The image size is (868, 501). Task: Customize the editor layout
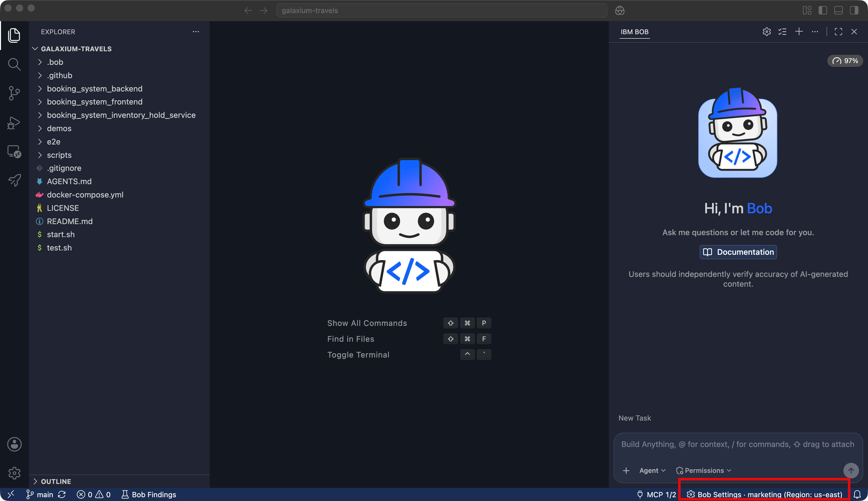[807, 11]
